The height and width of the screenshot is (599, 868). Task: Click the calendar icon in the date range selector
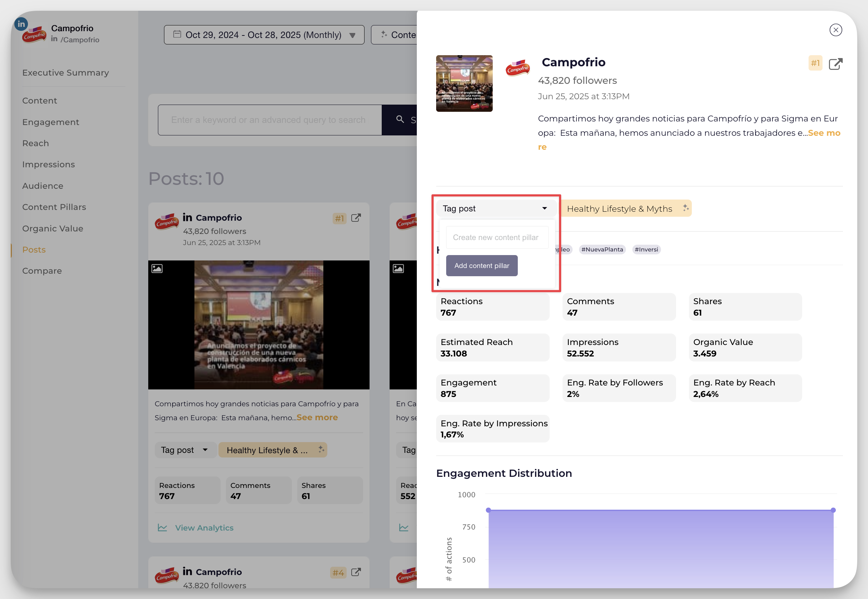(177, 34)
